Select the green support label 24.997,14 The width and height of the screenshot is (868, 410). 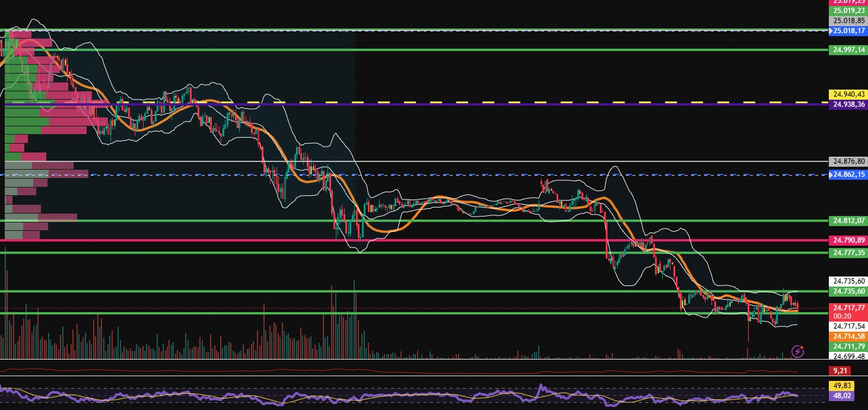[848, 50]
